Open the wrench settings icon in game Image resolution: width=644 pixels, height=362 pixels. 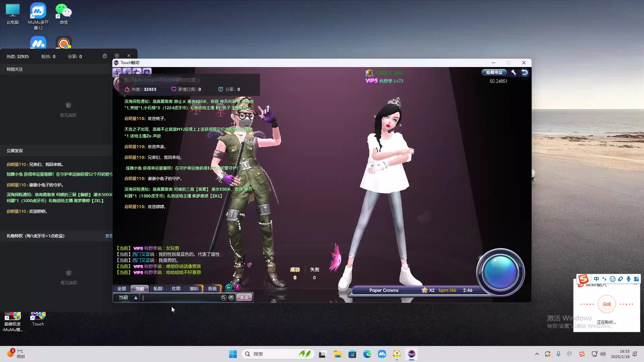click(514, 72)
